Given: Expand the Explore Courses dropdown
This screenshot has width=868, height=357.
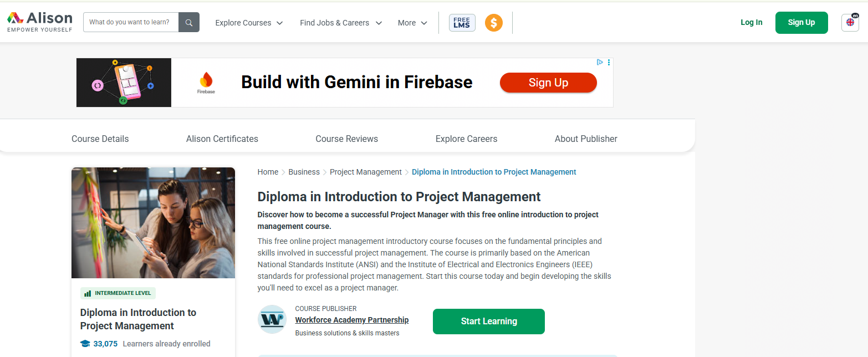Looking at the screenshot, I should click(248, 23).
